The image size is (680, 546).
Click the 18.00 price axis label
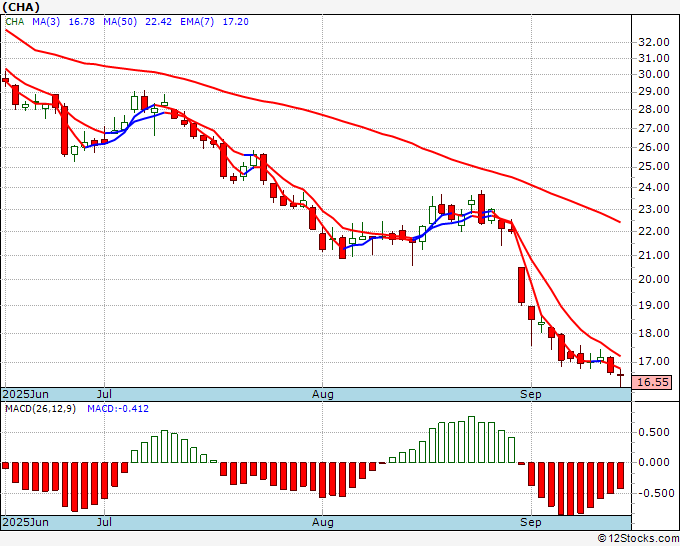click(654, 333)
